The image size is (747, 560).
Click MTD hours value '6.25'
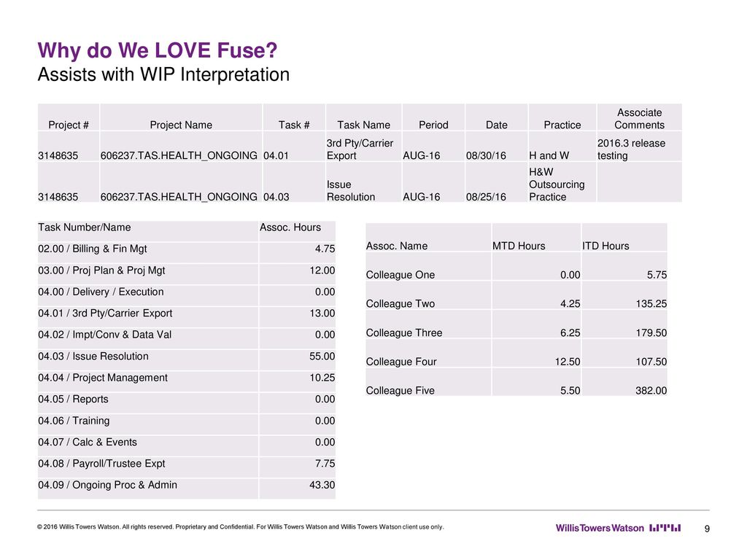pyautogui.click(x=570, y=332)
